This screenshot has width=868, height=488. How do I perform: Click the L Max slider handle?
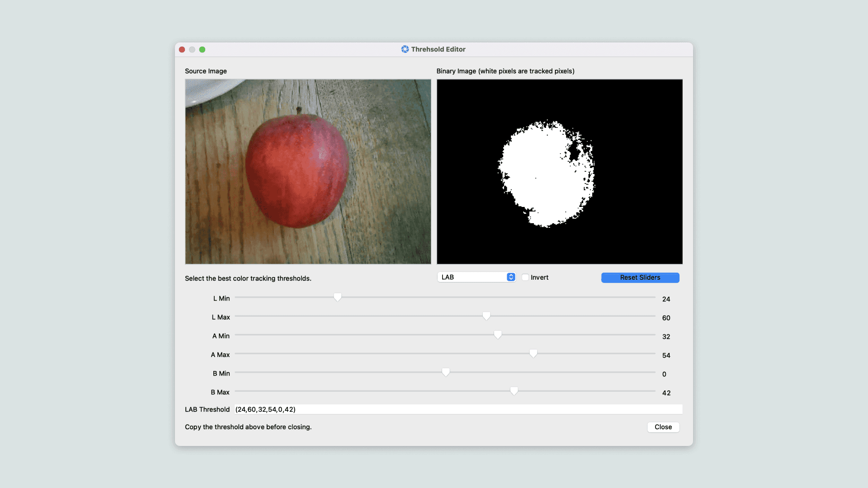click(x=486, y=316)
